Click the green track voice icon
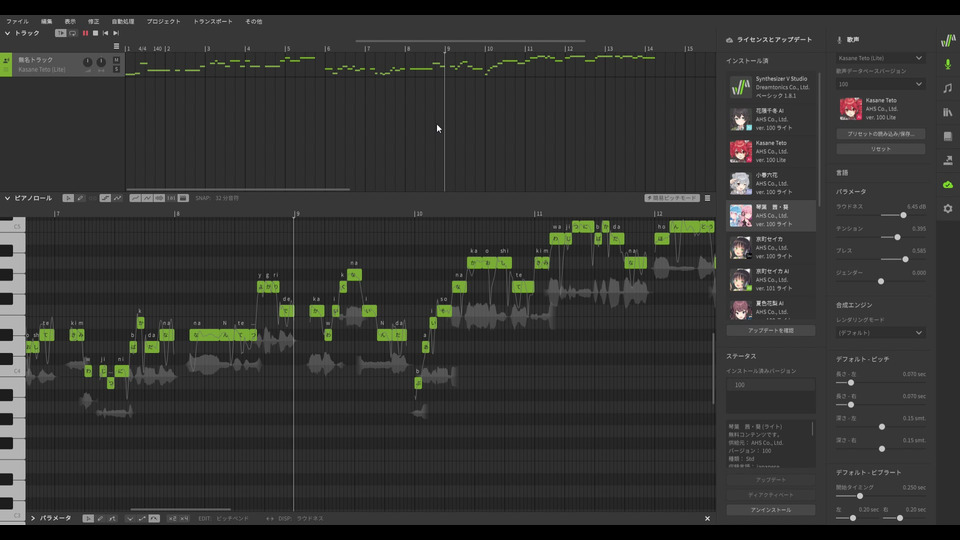960x540 pixels. 6,61
